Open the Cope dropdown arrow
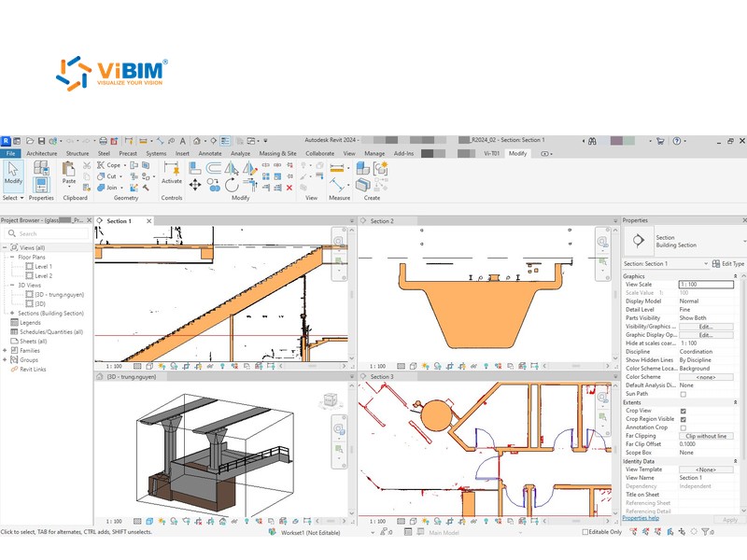Screen dimensions: 747x560 point(125,165)
